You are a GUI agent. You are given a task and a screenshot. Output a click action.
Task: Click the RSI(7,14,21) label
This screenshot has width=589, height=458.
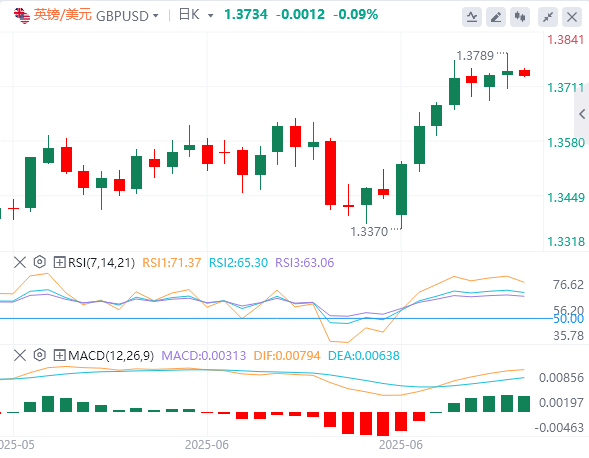(101, 263)
